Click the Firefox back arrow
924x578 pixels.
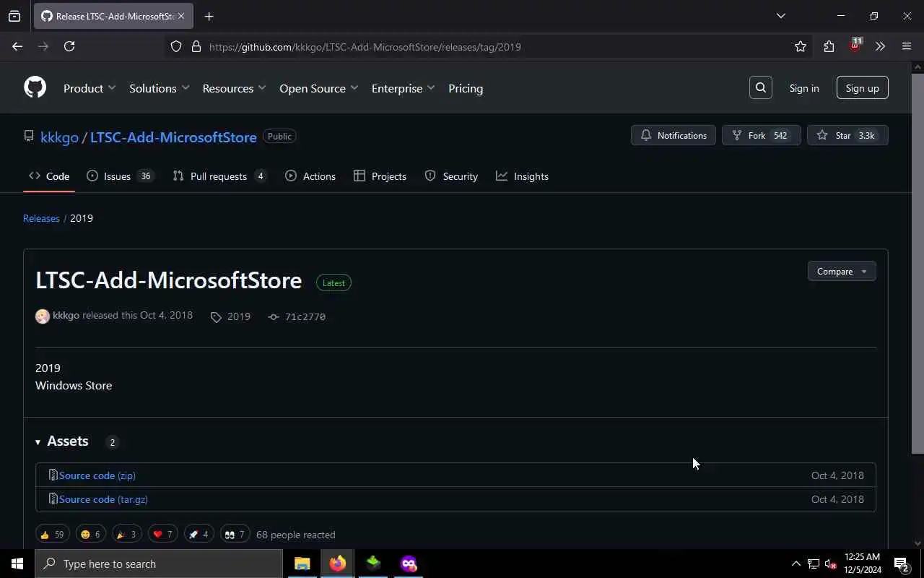pyautogui.click(x=17, y=46)
